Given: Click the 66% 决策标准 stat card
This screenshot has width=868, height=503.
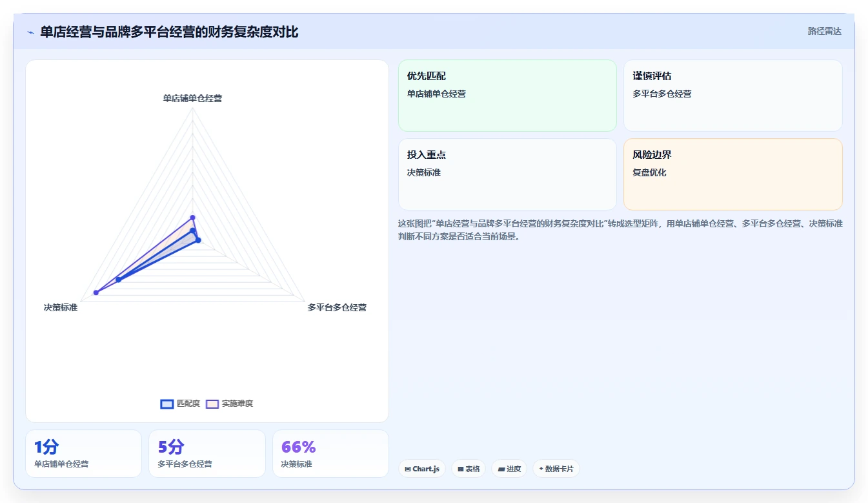Looking at the screenshot, I should [331, 453].
